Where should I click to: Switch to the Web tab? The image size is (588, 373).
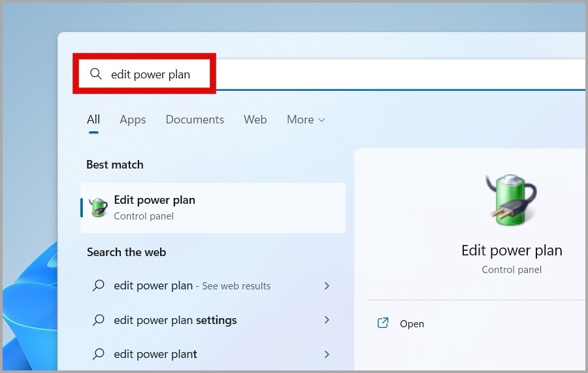tap(255, 120)
